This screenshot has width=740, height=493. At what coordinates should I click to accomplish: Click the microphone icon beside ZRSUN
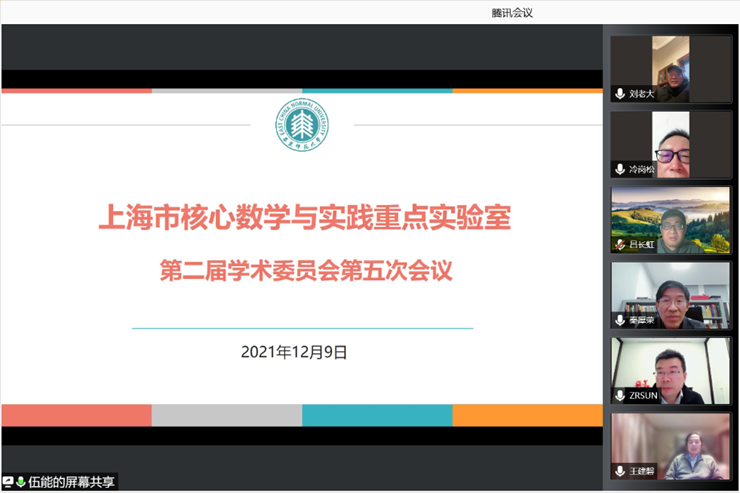pos(620,395)
